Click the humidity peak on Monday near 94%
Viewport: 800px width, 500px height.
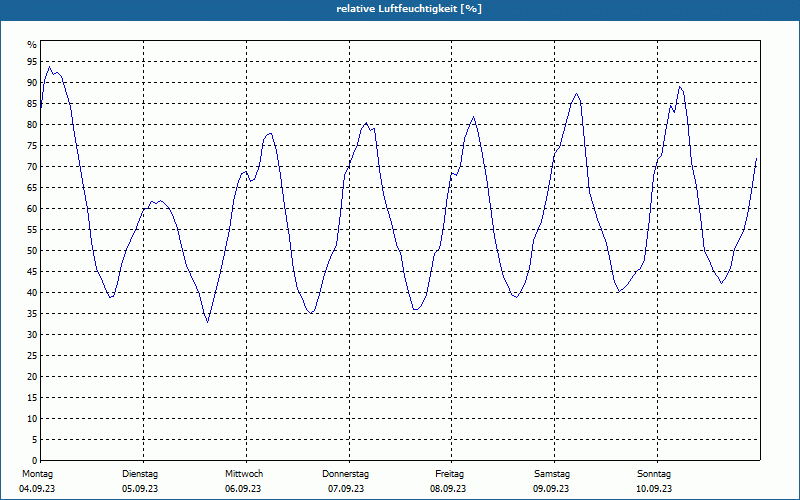tap(49, 67)
